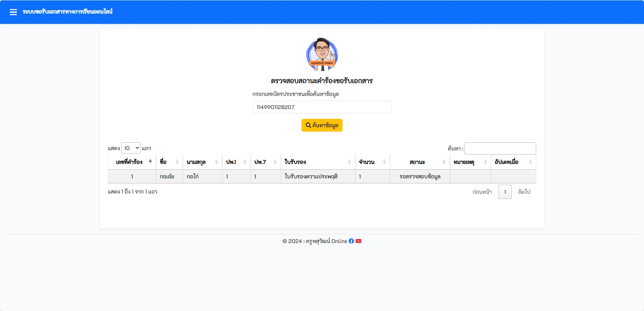Screen dimensions: 644x311
Task: Sort table by อัปเดทเมื่อ column
Action: (513, 162)
